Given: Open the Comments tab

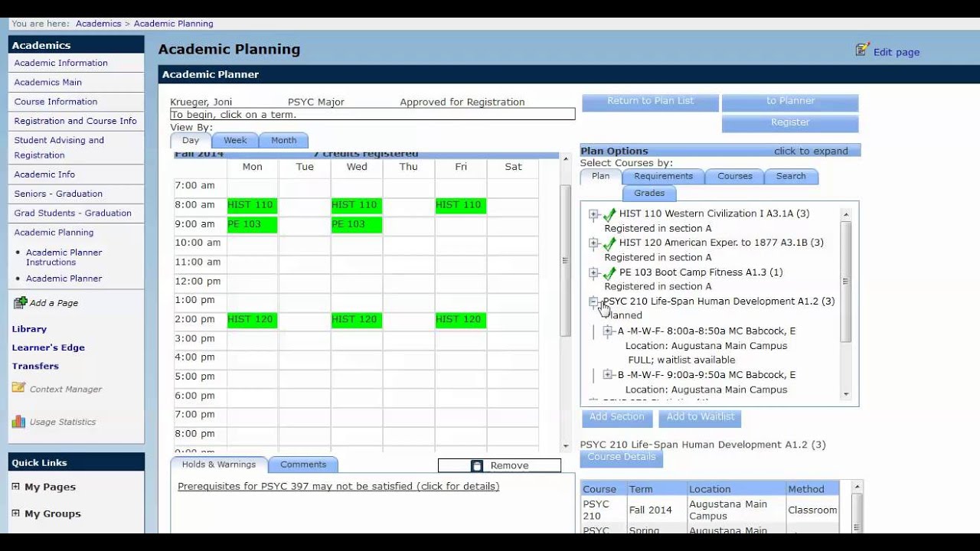Looking at the screenshot, I should 303,465.
